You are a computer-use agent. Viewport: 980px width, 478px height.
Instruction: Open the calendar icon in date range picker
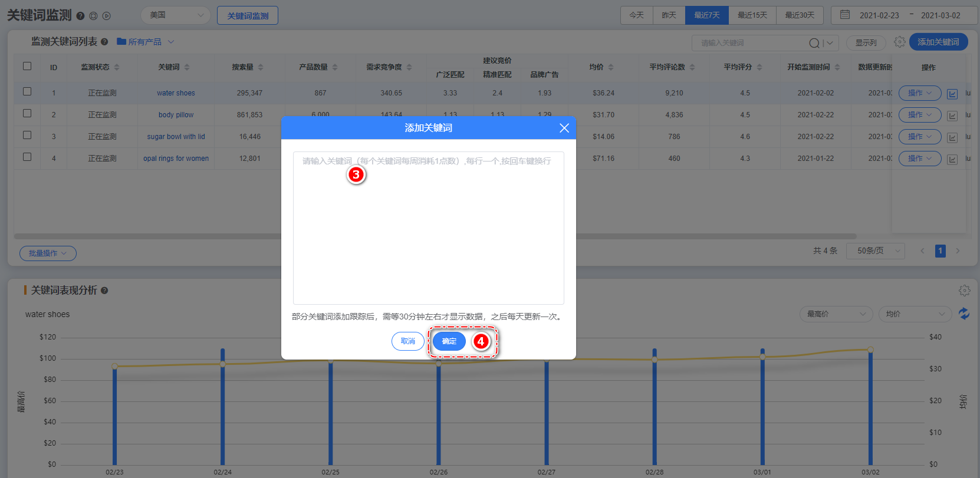(845, 15)
